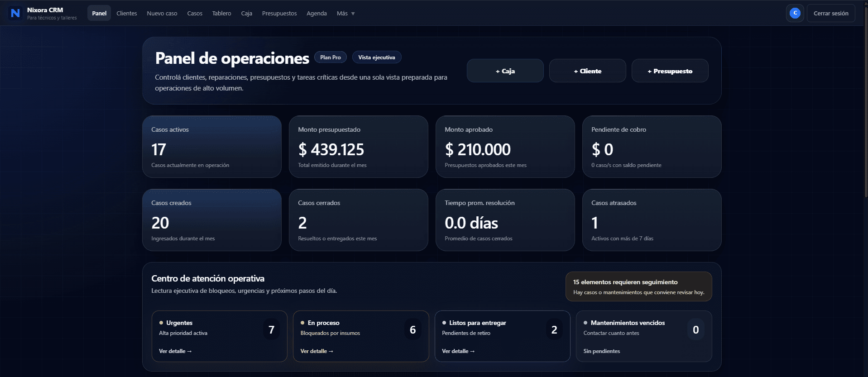The height and width of the screenshot is (377, 868).
Task: Expand the Más dropdown menu
Action: [346, 14]
